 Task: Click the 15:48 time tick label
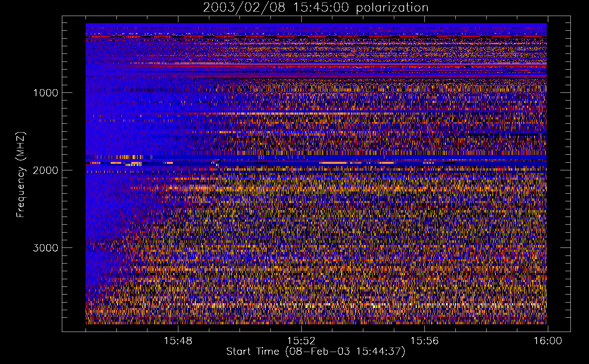coord(178,341)
